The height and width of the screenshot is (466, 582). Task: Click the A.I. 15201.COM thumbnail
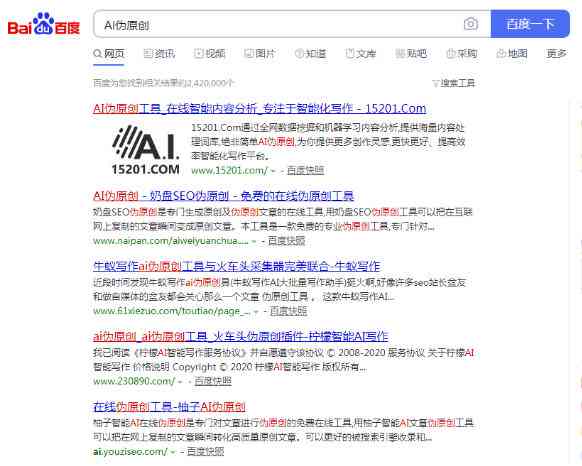[146, 150]
